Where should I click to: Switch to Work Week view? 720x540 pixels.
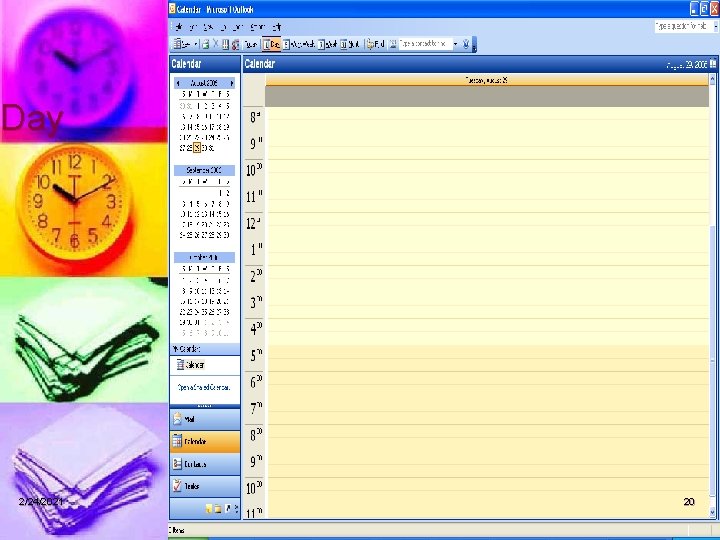[299, 44]
